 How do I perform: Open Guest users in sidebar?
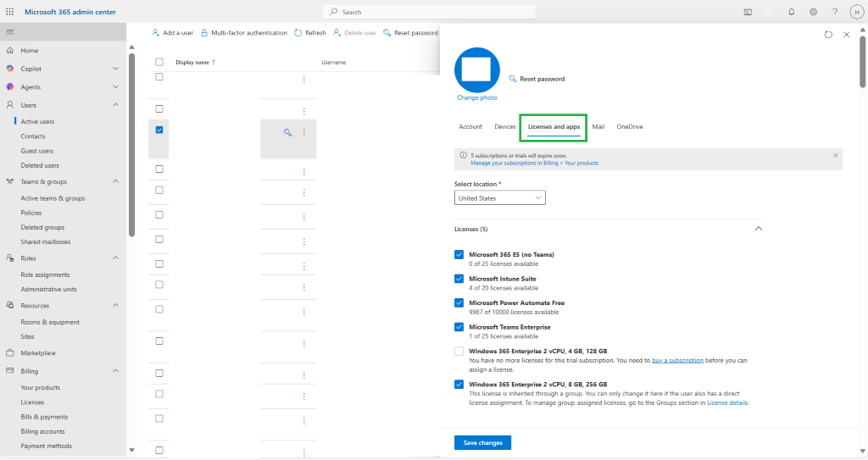[x=37, y=151]
